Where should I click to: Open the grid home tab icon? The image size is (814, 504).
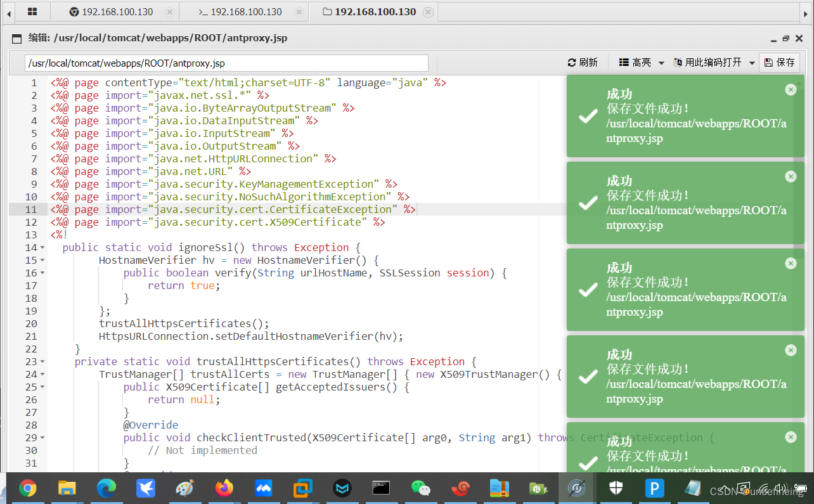(32, 12)
